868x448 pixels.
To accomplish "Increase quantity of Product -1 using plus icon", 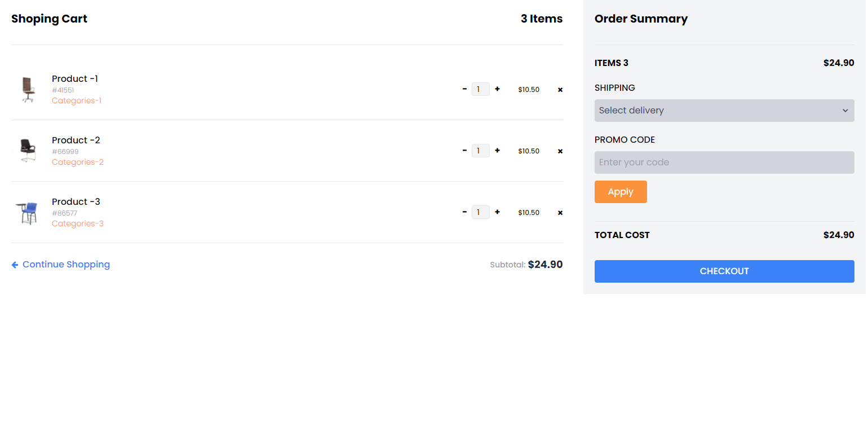I will tap(497, 89).
